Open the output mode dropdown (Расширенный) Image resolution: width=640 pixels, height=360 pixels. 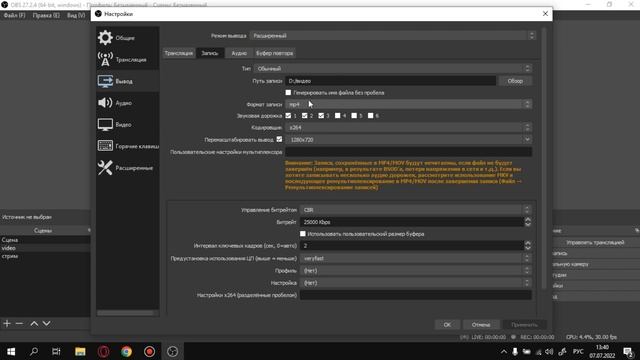[x=393, y=36]
